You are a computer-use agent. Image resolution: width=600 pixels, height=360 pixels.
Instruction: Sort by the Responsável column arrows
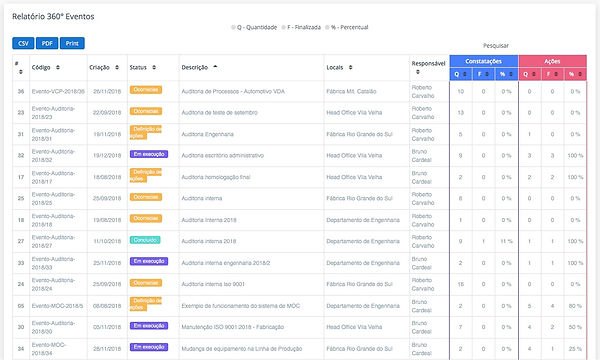tap(418, 72)
